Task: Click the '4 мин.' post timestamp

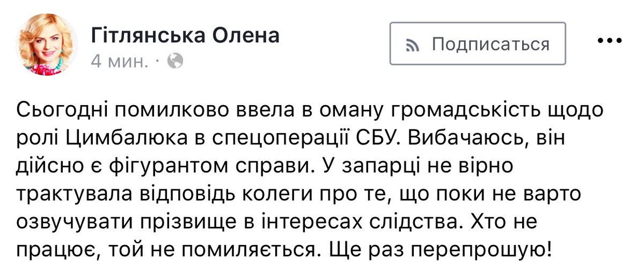Action: tap(120, 62)
